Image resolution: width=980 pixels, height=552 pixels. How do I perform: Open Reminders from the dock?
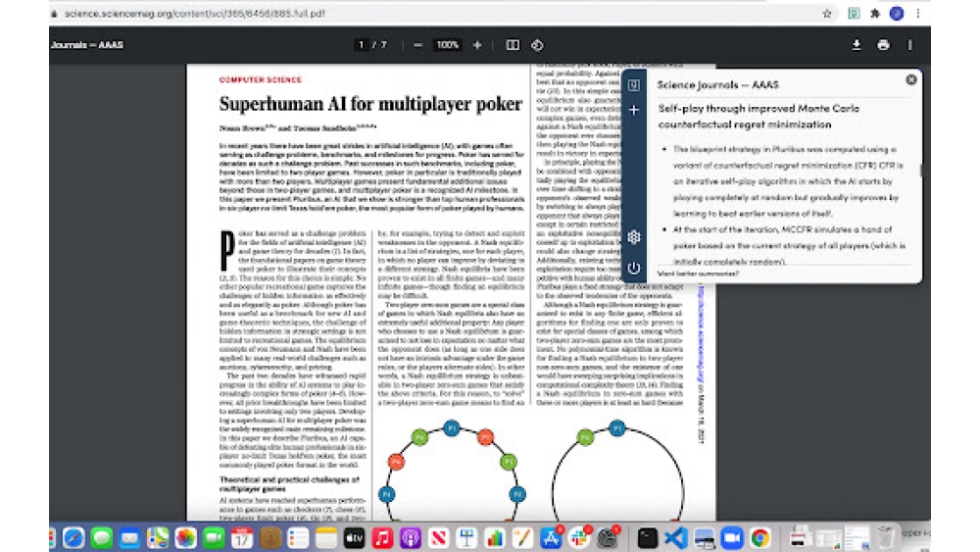pos(298,537)
